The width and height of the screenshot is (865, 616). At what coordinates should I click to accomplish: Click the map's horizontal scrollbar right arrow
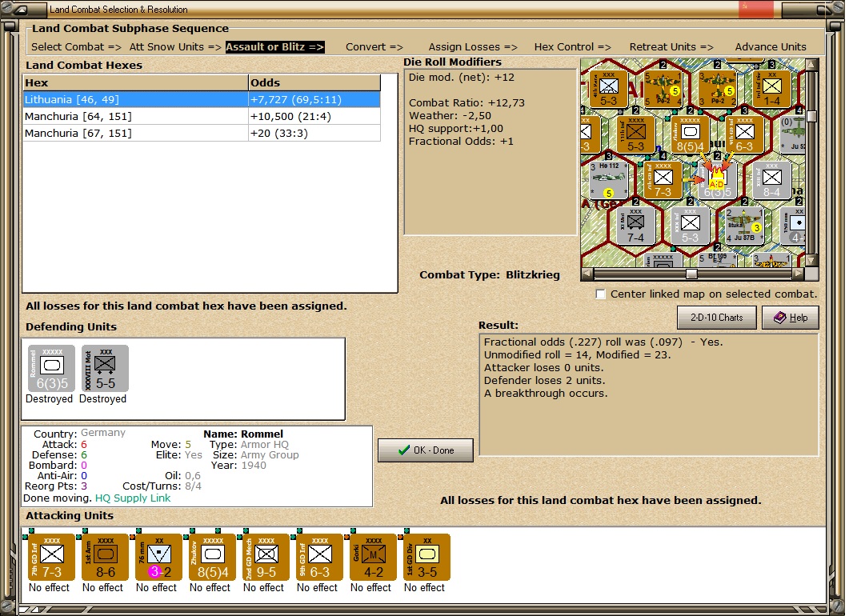pos(799,273)
